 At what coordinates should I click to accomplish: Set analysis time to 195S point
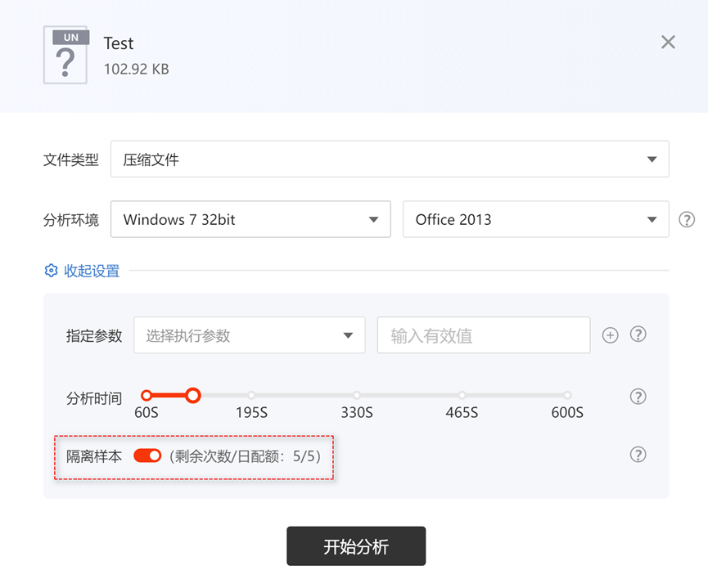(251, 395)
